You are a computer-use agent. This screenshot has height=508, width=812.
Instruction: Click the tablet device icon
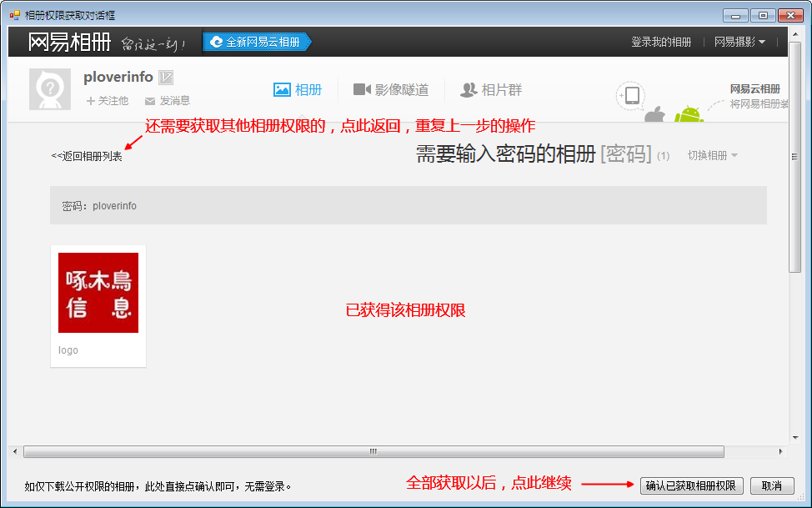click(x=631, y=95)
